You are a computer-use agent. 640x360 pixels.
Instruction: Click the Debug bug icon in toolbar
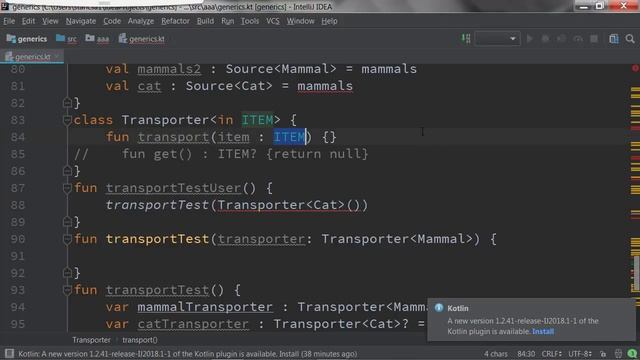coord(545,39)
